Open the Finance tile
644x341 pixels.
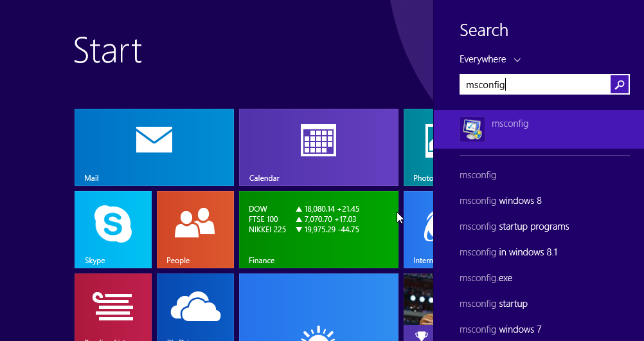pyautogui.click(x=319, y=230)
